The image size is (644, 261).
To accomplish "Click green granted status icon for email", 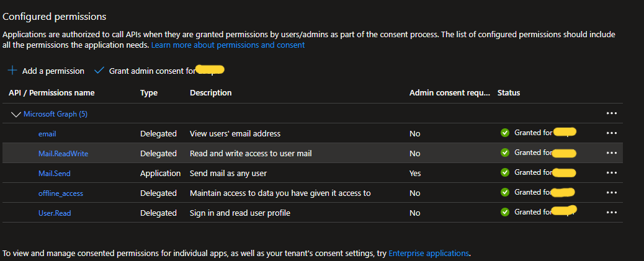I will coord(505,133).
